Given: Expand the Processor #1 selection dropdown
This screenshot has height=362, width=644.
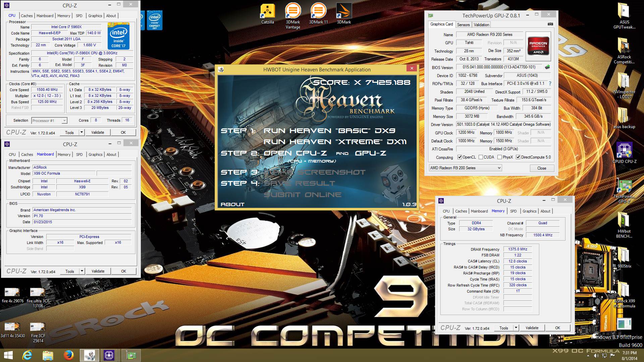Looking at the screenshot, I should 64,121.
